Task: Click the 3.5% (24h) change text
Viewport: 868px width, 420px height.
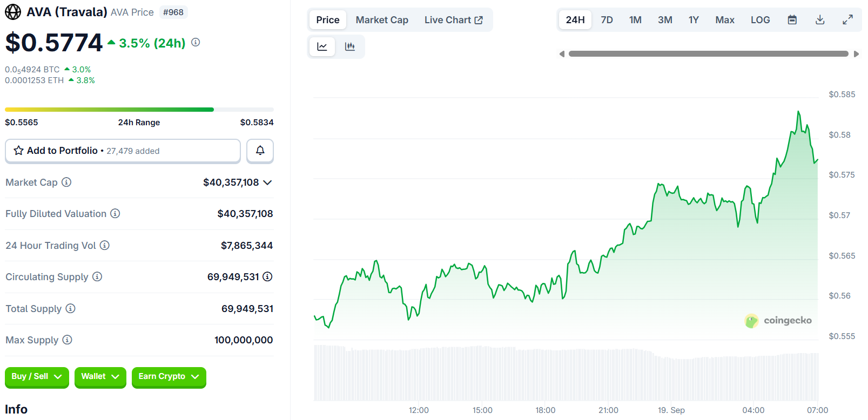Action: click(x=152, y=43)
